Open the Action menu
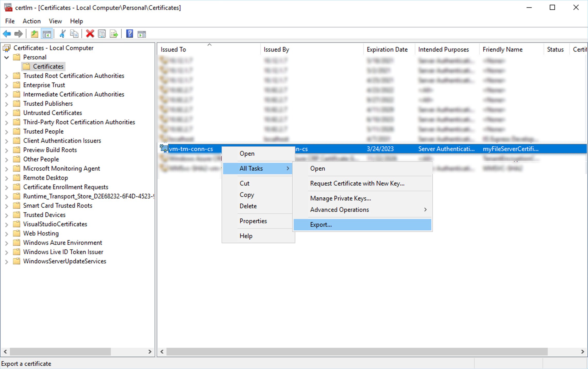 point(31,21)
